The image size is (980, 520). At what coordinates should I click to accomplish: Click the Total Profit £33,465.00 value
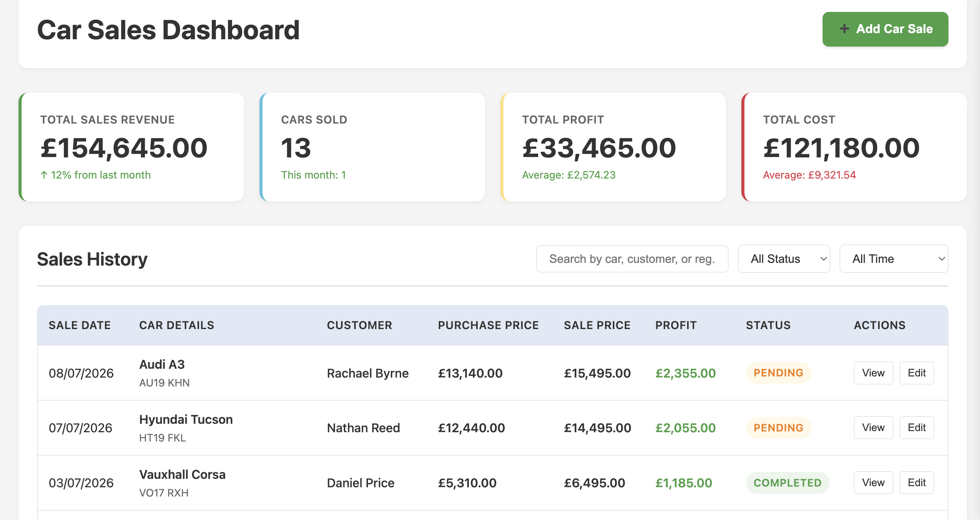[x=599, y=148]
